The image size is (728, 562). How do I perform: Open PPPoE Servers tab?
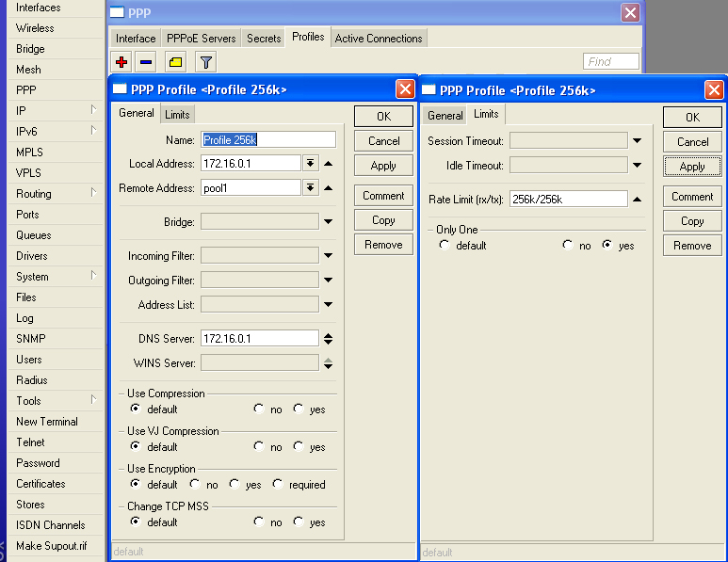[201, 39]
